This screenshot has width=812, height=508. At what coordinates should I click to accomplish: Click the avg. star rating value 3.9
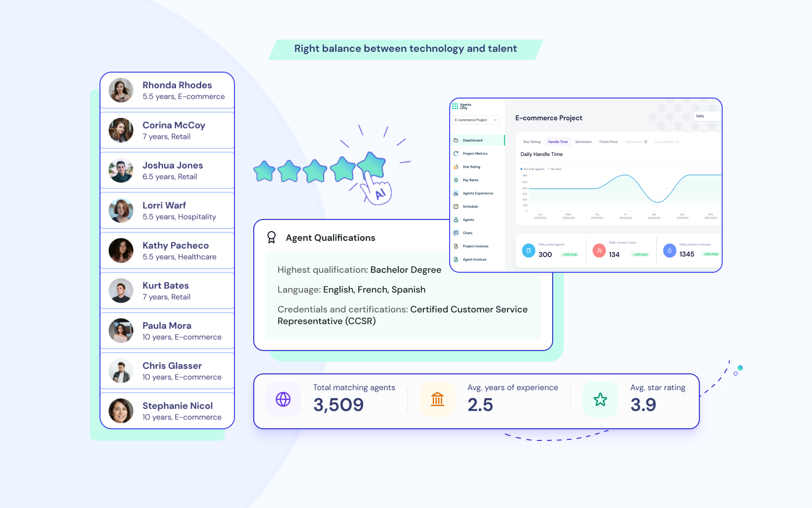click(643, 405)
